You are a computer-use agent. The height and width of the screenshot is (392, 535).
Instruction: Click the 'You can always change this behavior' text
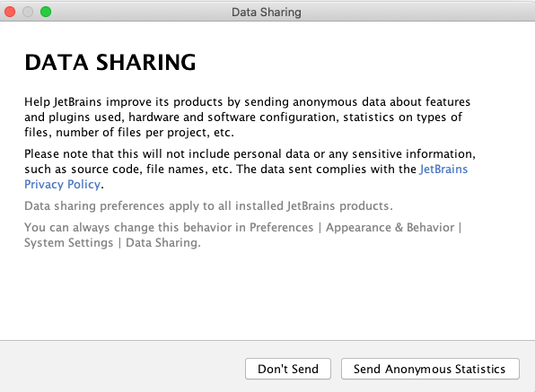(x=243, y=235)
